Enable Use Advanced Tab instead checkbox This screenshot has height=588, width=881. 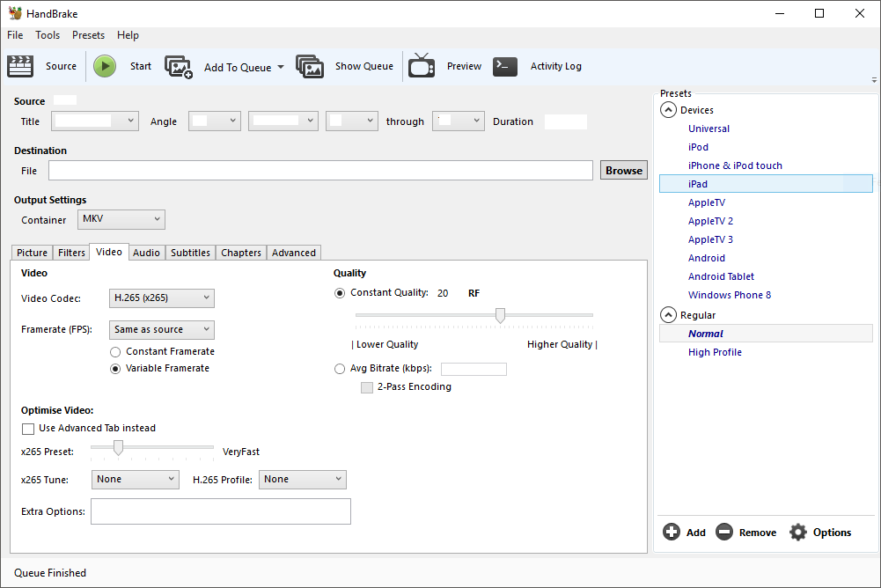point(28,429)
